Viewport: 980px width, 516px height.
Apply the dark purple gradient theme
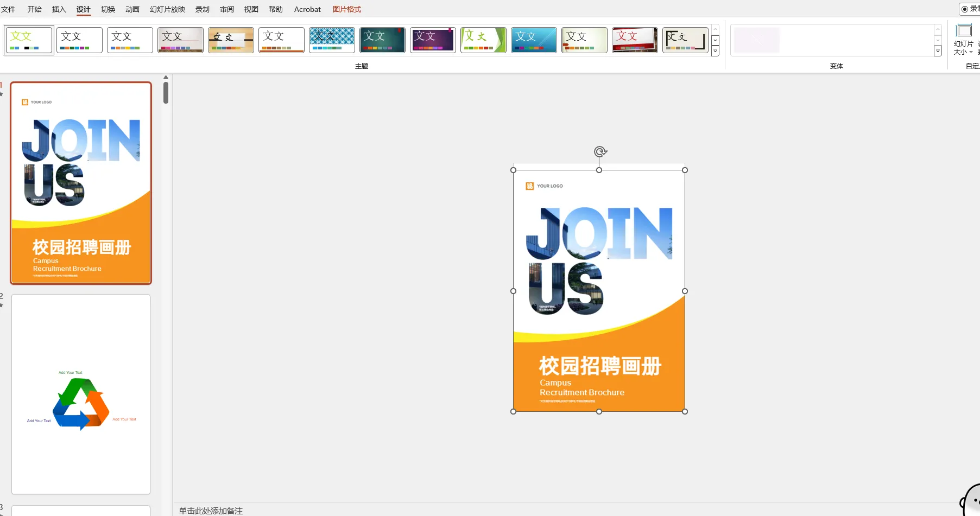[433, 40]
